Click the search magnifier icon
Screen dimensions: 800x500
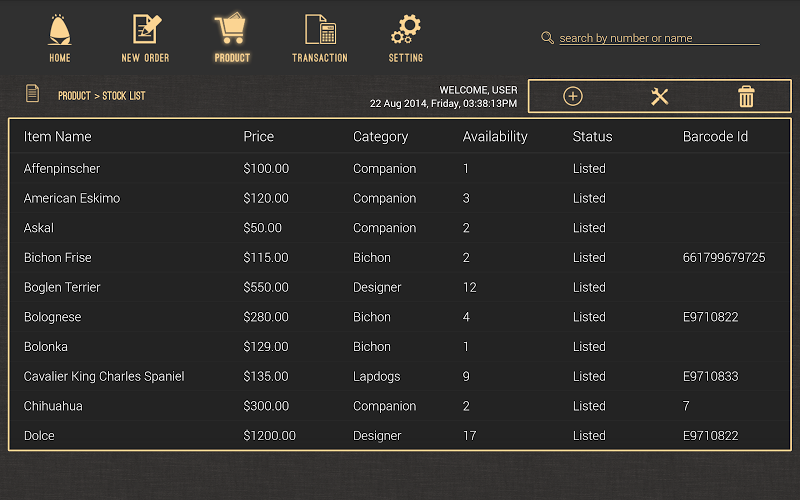point(547,38)
